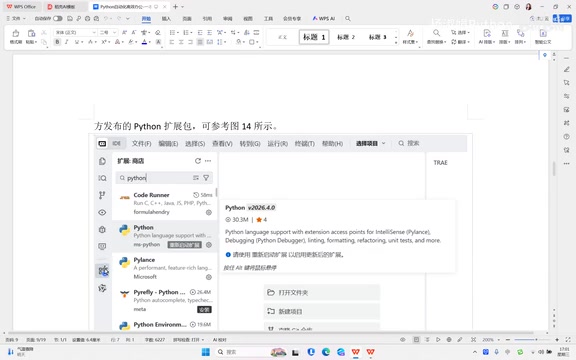Align text right in the ribbon
The width and height of the screenshot is (576, 360).
[x=190, y=42]
